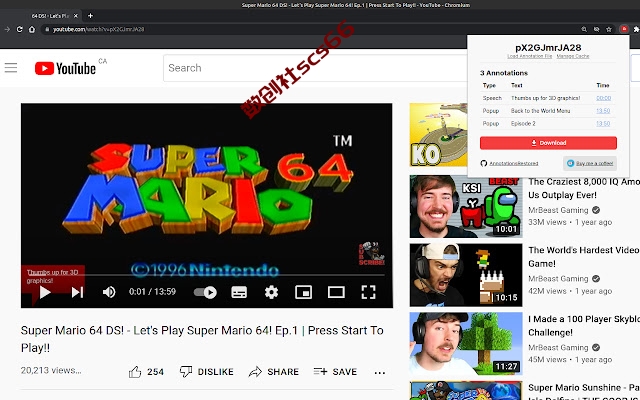The width and height of the screenshot is (640, 400).
Task: Toggle subtitles closed captions button
Action: pyautogui.click(x=239, y=292)
